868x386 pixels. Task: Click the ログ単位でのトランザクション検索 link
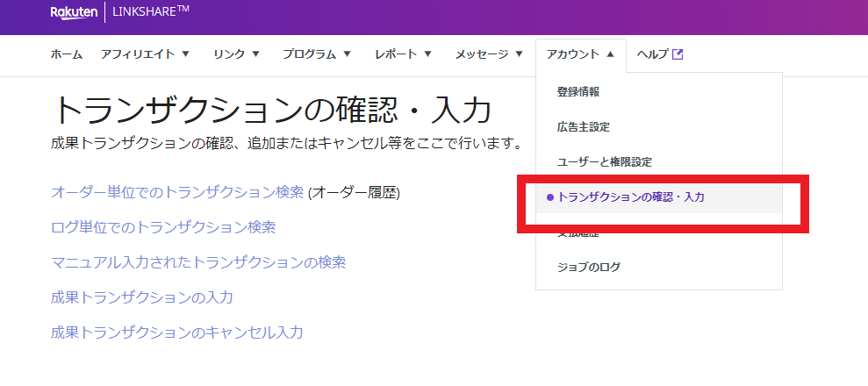click(x=163, y=227)
